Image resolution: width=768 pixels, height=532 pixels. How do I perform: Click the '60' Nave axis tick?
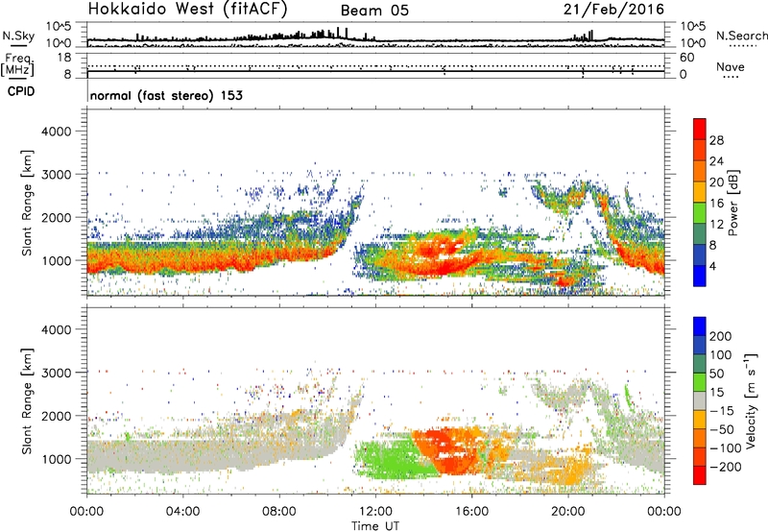coord(686,58)
